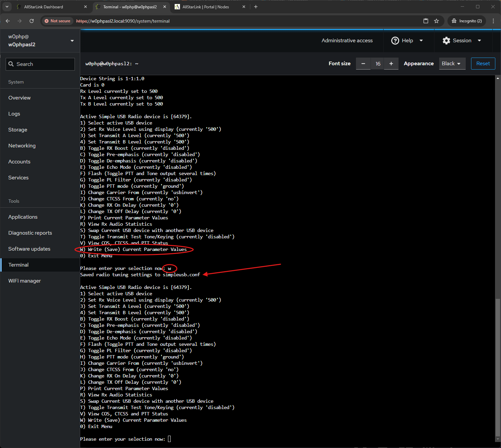This screenshot has height=448, width=501.
Task: Click the Reset terminal button
Action: tap(483, 64)
